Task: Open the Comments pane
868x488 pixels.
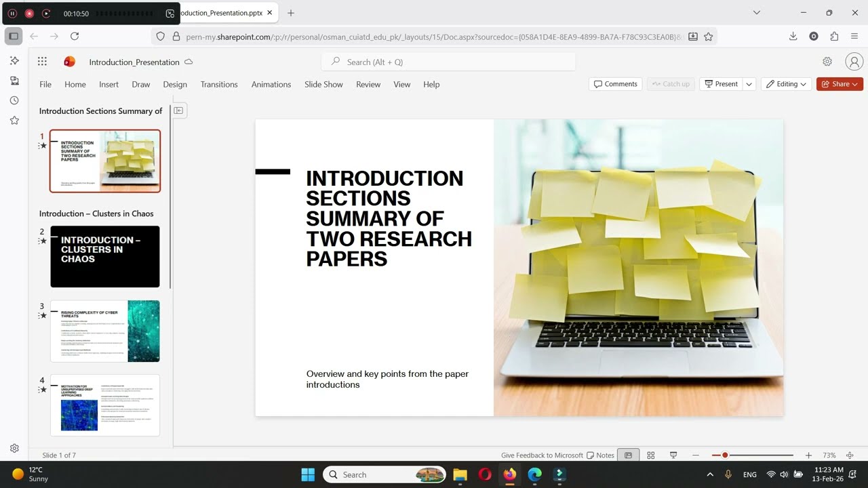Action: pos(616,84)
